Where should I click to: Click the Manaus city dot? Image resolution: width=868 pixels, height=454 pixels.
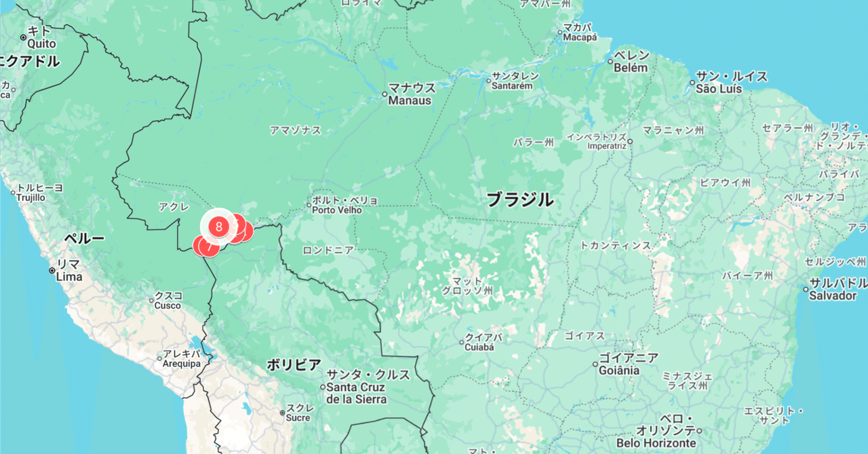pos(384,94)
